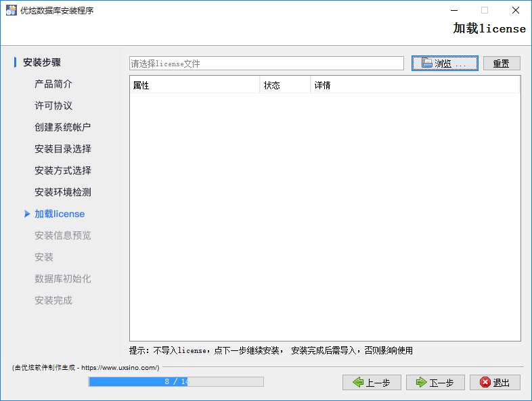Select the 产品简介 step

[53, 84]
